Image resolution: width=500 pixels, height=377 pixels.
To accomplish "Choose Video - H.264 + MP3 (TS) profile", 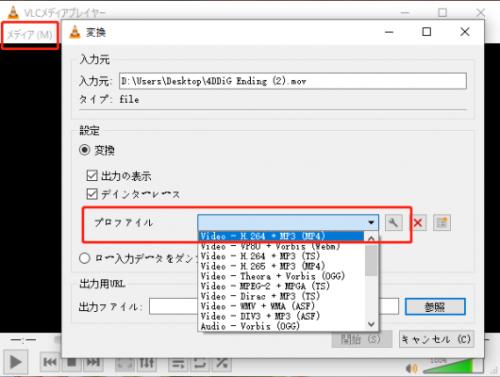I will 282,256.
